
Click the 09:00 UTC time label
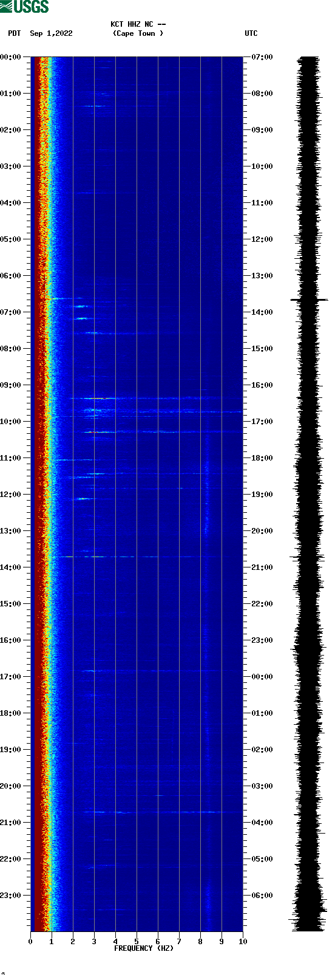[262, 130]
